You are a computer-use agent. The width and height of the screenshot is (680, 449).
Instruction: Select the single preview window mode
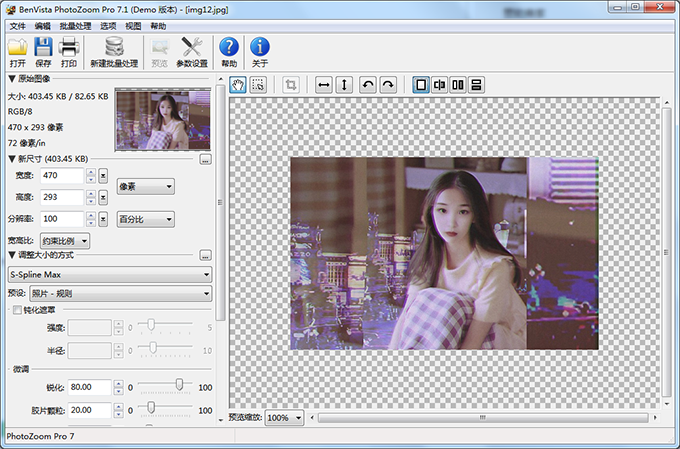[421, 85]
